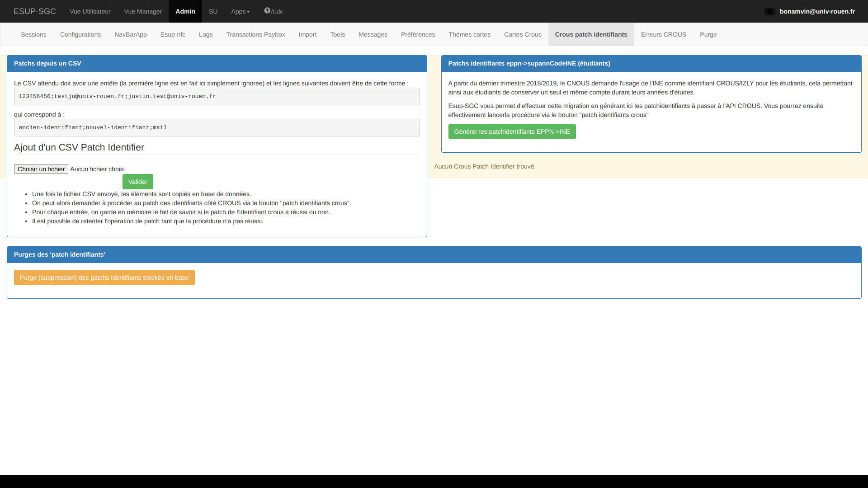Click Générer les patchidentifiants EPPN->INE button
Viewport: 868px width, 488px height.
click(x=512, y=131)
